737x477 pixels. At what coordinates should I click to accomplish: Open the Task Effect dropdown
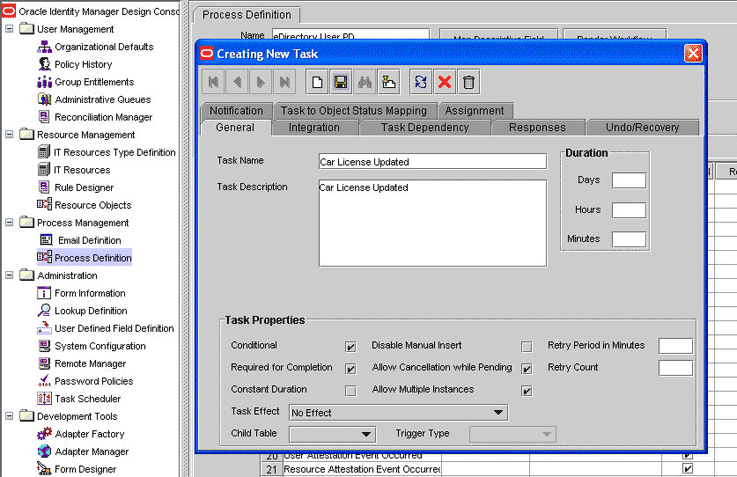399,413
